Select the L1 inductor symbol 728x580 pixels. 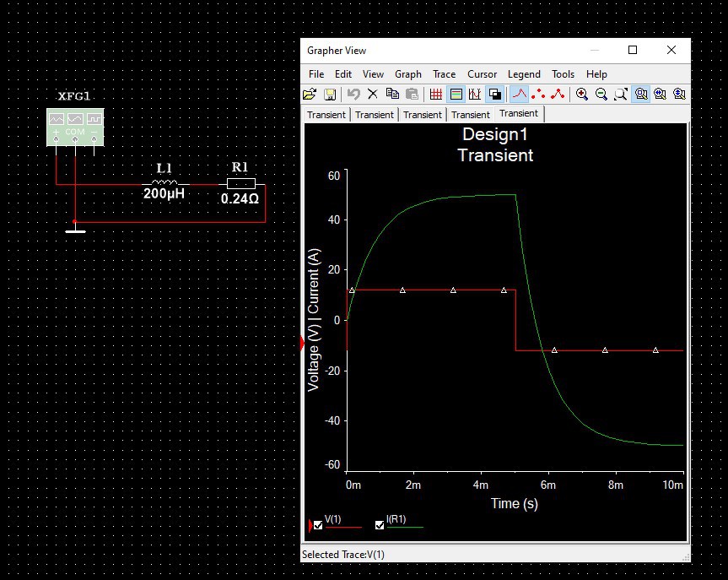[164, 182]
